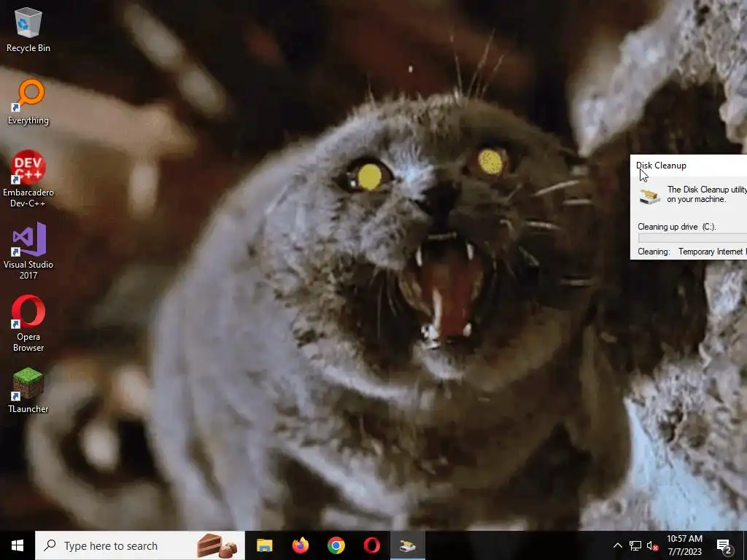Launch Opera from the taskbar

[x=371, y=545]
